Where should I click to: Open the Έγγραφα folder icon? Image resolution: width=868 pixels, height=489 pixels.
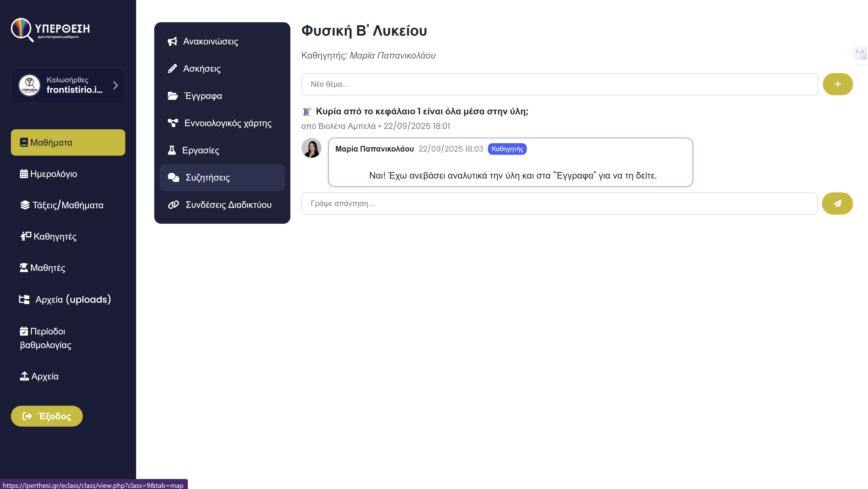[x=172, y=96]
